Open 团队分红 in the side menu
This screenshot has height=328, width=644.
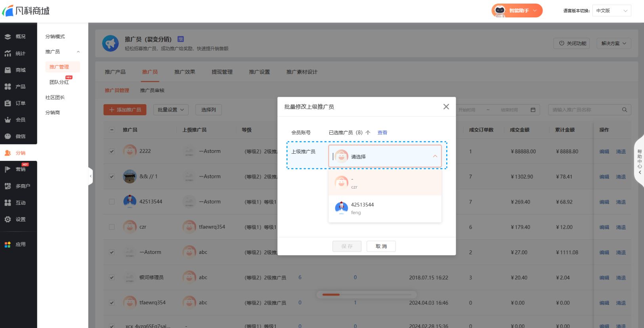59,82
